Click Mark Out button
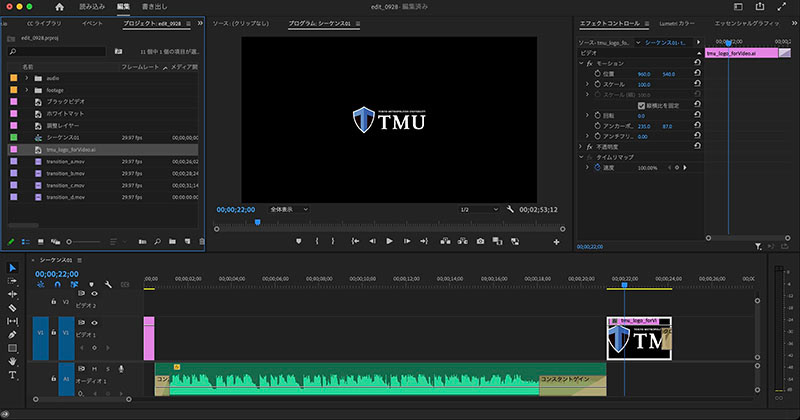800x420 pixels. tap(333, 241)
